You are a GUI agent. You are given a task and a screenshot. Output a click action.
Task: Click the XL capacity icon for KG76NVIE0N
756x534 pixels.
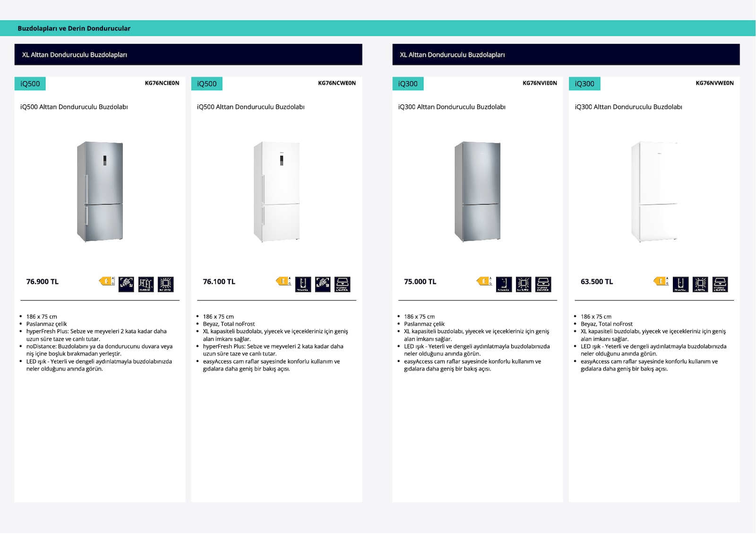[504, 284]
